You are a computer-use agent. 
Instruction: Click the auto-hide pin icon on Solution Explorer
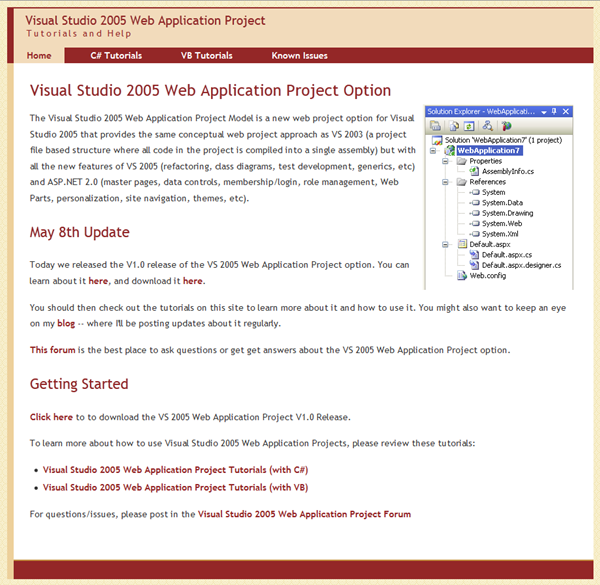[x=554, y=111]
